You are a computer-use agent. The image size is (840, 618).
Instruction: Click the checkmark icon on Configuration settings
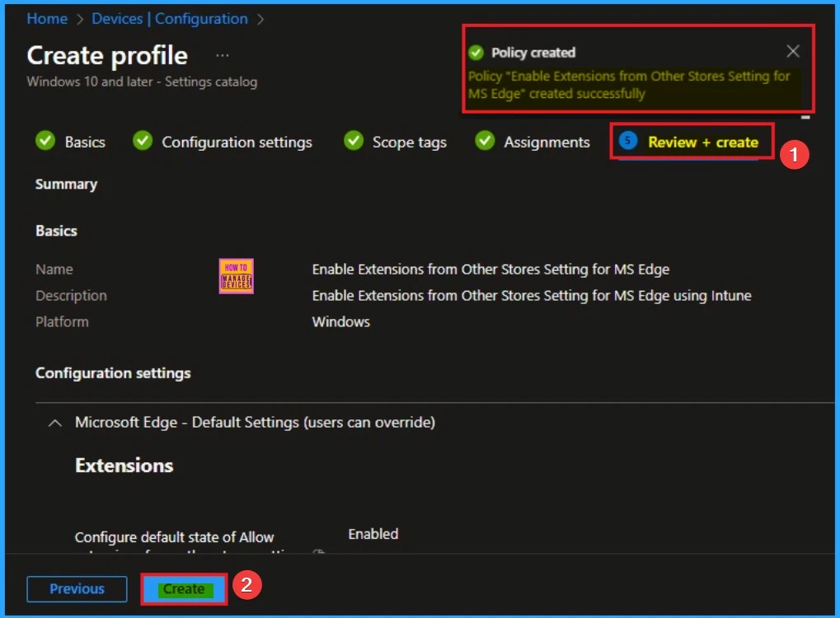[x=142, y=141]
